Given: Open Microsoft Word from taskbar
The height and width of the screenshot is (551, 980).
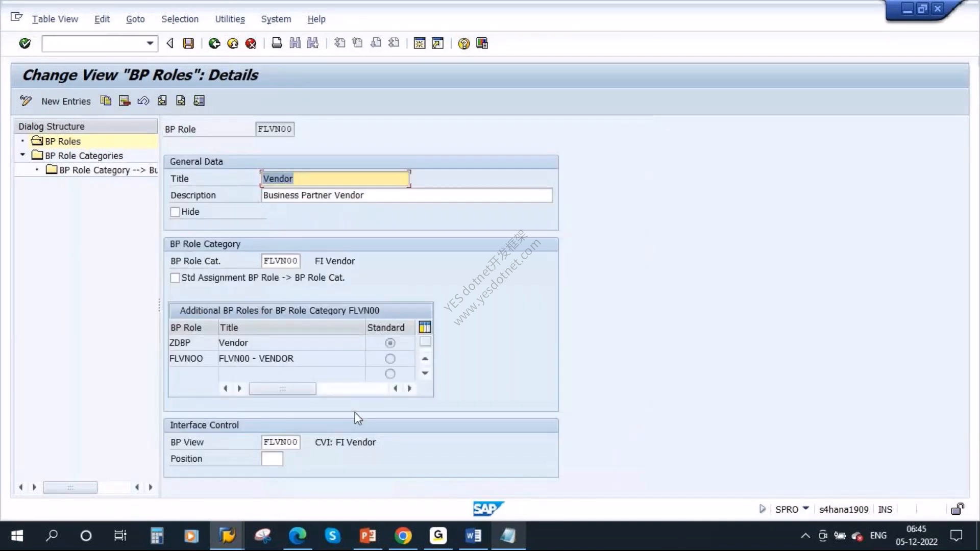Looking at the screenshot, I should click(473, 536).
